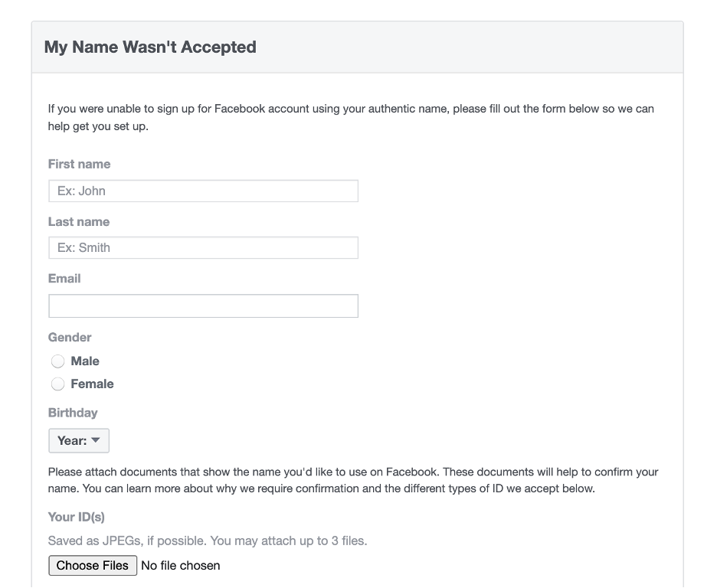Image resolution: width=717 pixels, height=588 pixels.
Task: Click the "Male" option label text
Action: click(x=85, y=361)
